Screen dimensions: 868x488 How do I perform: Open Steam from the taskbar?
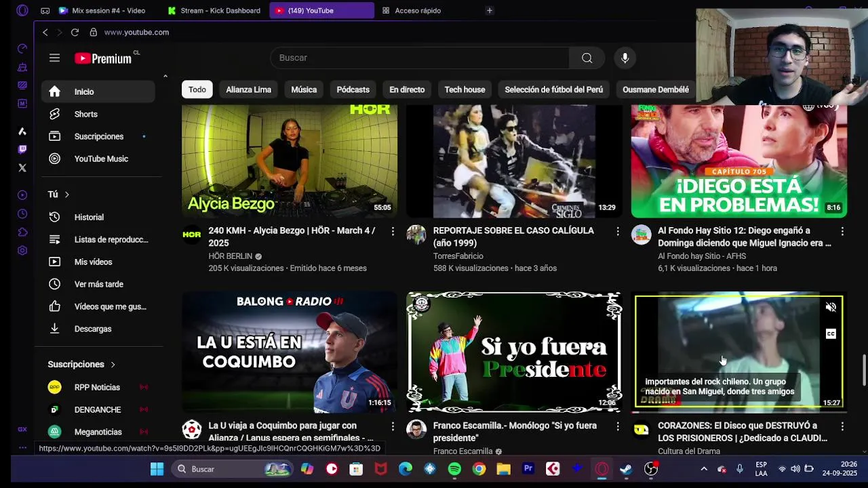coord(626,469)
